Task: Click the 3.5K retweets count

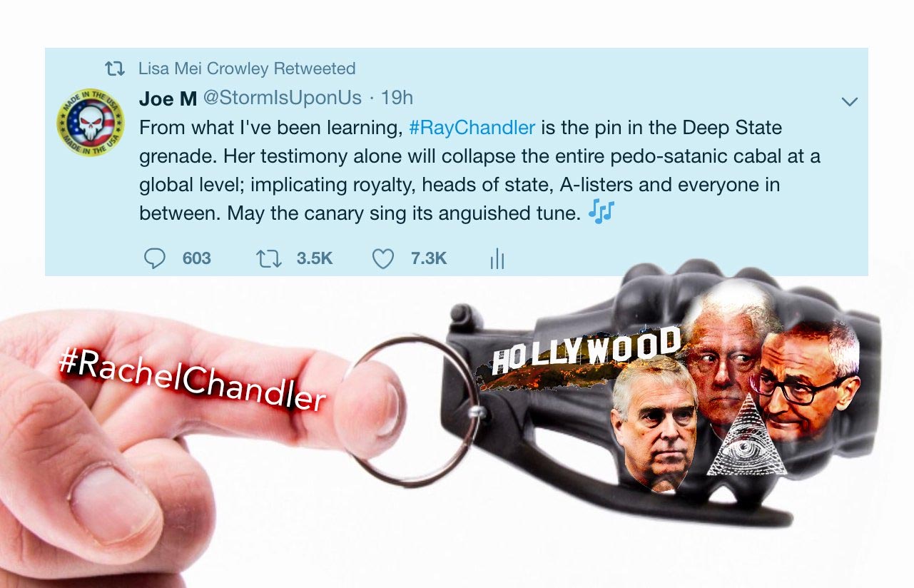Action: (x=315, y=258)
